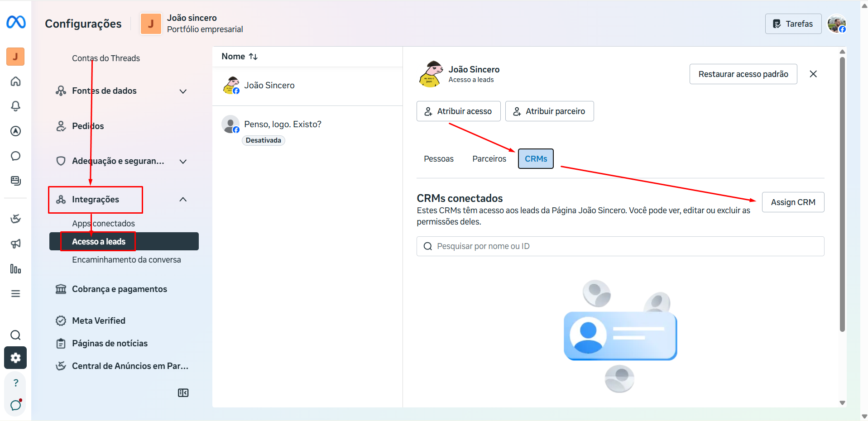Click João Sincero avatar in details panel
This screenshot has width=868, height=421.
(x=430, y=74)
